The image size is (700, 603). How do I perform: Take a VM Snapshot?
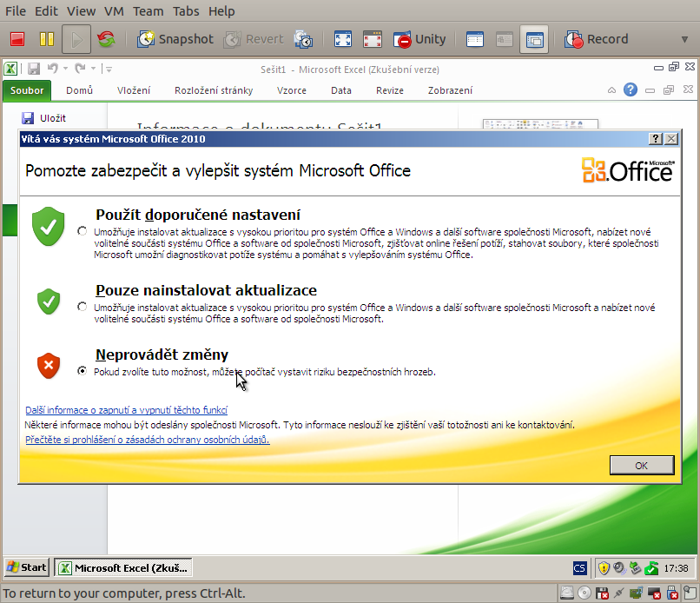pos(175,39)
